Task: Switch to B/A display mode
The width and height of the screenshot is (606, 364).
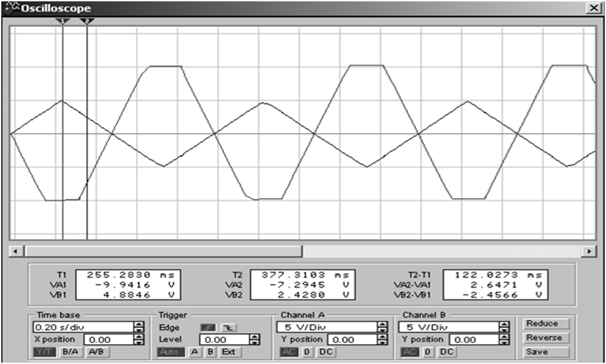Action: click(70, 351)
